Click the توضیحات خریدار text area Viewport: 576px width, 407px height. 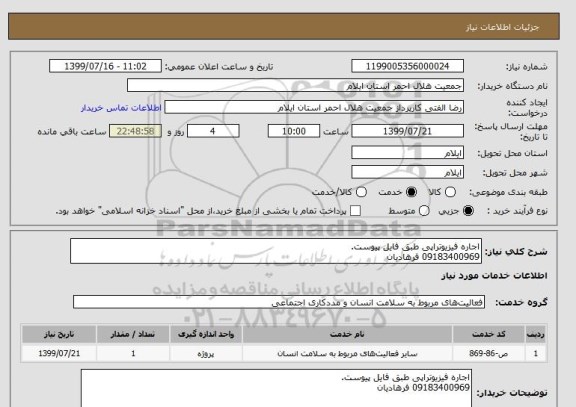(x=276, y=389)
